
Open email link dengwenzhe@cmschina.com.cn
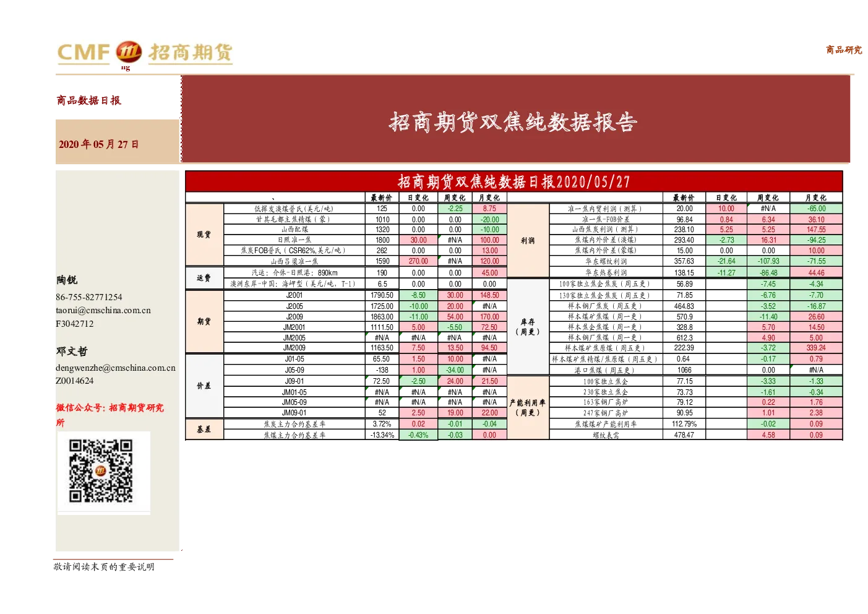pos(116,368)
